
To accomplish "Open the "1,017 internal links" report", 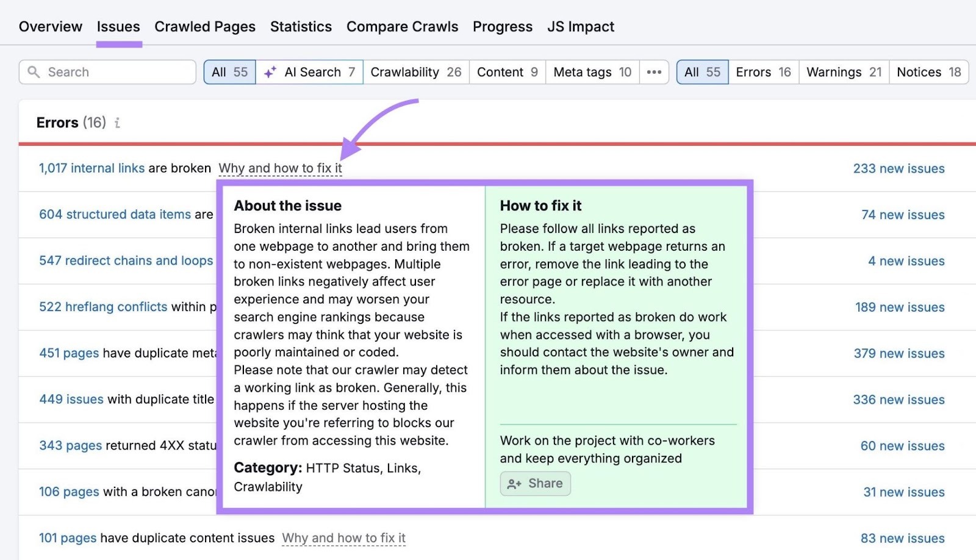I will tap(91, 168).
